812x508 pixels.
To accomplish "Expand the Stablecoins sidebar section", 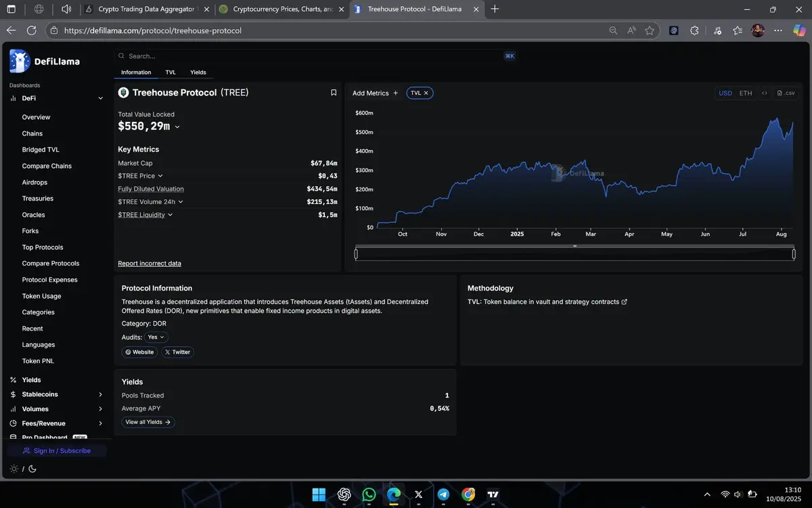I will (x=100, y=394).
